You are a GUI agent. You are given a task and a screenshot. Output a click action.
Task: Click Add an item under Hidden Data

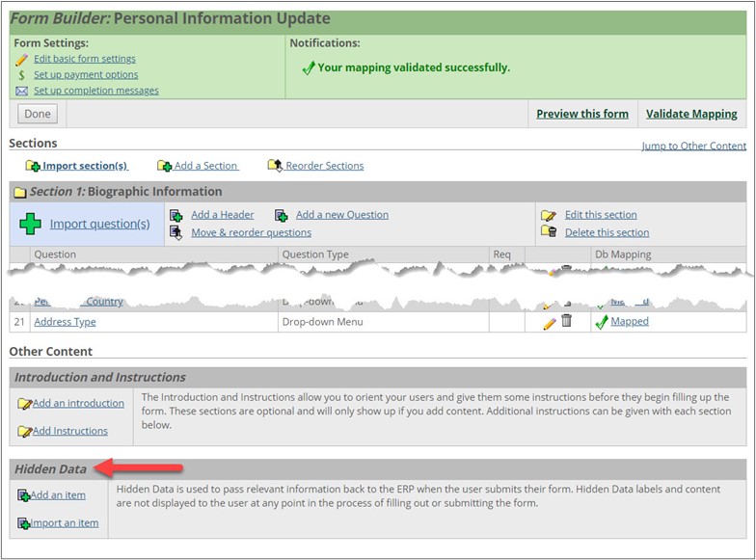(57, 495)
